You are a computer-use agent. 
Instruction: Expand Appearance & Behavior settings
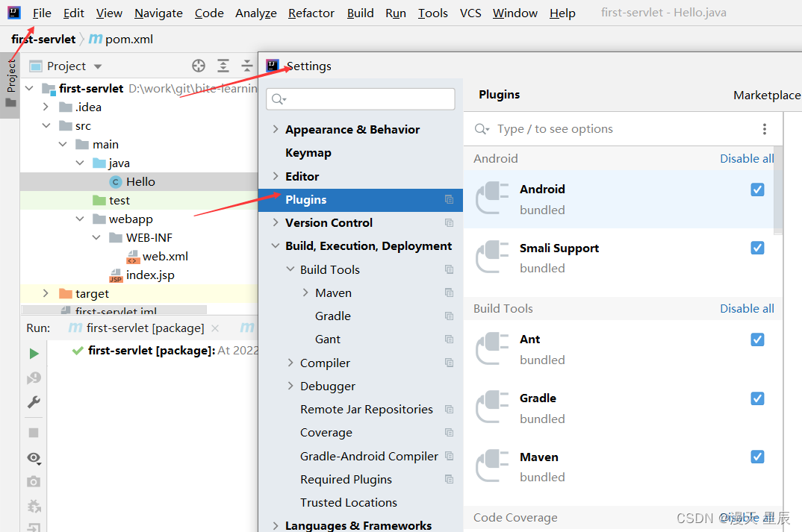pyautogui.click(x=276, y=129)
